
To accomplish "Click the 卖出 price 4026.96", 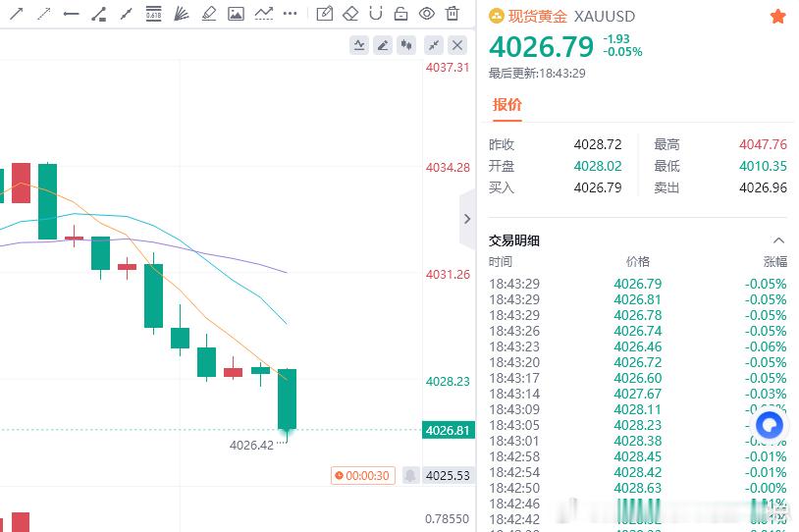I will click(763, 188).
